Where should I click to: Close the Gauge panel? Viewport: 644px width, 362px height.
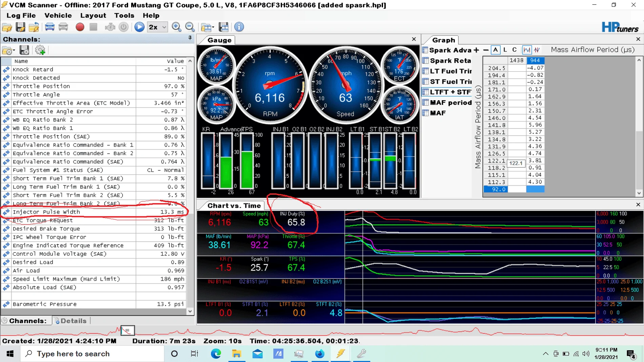pos(414,39)
